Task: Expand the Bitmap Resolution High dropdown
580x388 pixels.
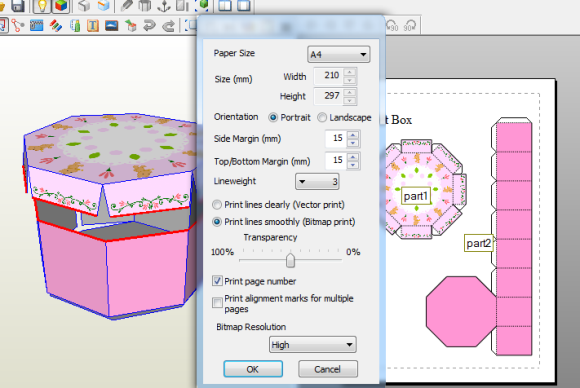Action: coord(313,345)
